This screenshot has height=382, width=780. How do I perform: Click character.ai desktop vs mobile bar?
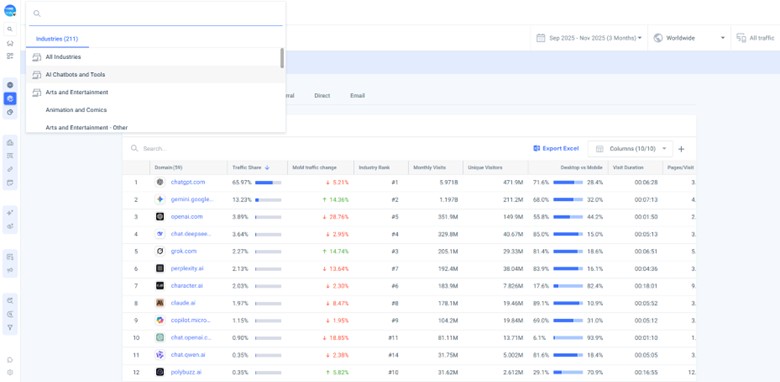[x=568, y=286]
